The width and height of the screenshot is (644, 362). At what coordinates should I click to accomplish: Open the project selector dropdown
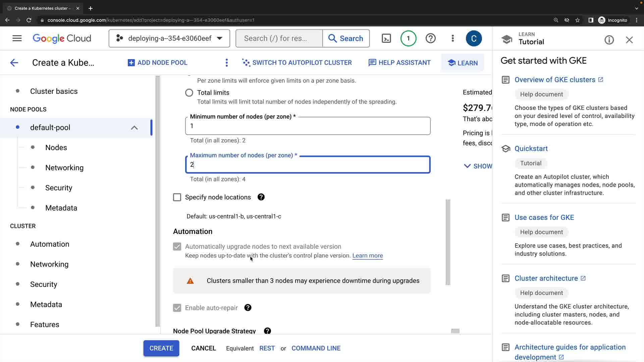[x=169, y=39]
